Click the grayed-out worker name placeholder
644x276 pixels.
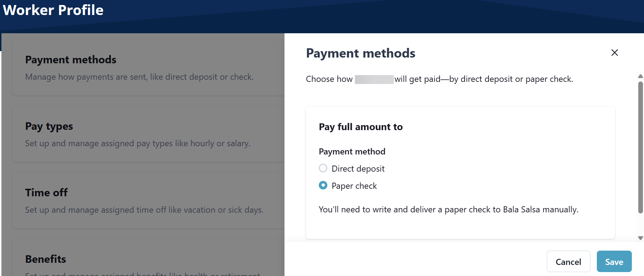coord(374,79)
